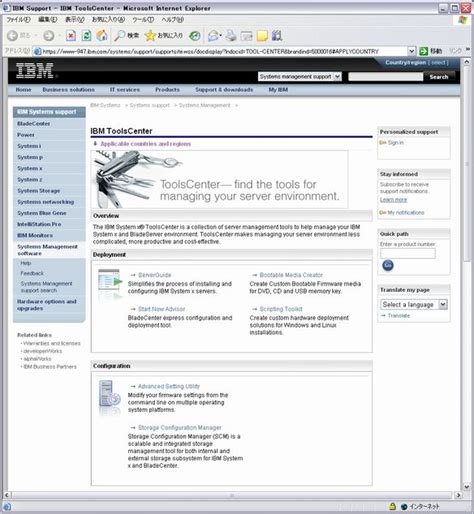Click the IBM logo in the header

pos(35,71)
